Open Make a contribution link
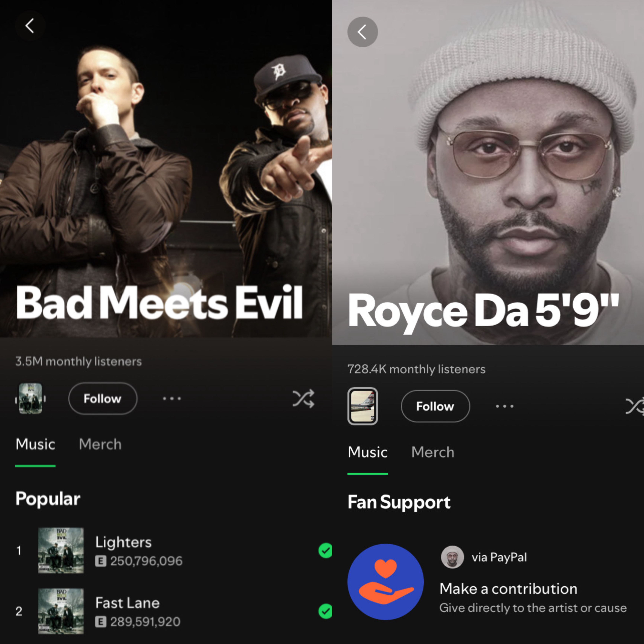The height and width of the screenshot is (644, 644). pyautogui.click(x=508, y=589)
